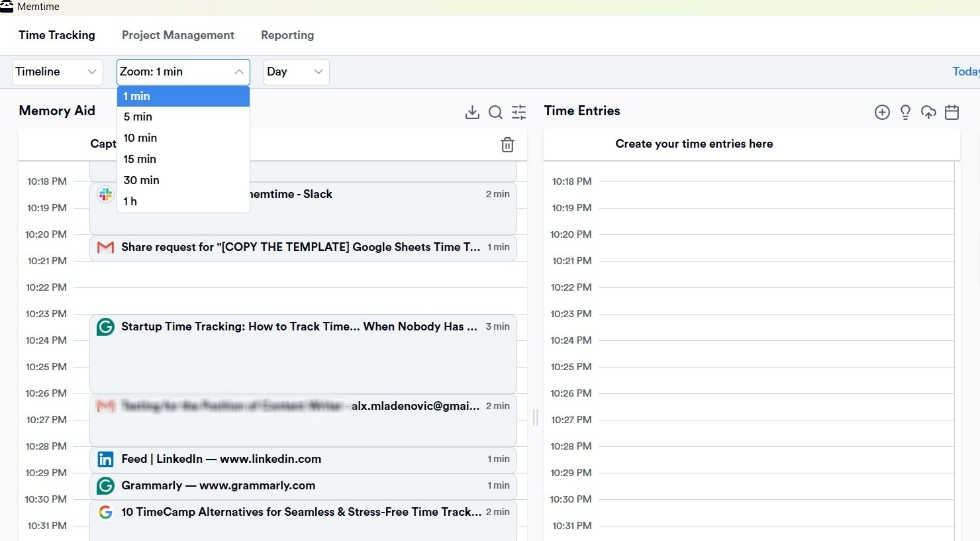
Task: Switch to Reporting tab
Action: click(287, 35)
